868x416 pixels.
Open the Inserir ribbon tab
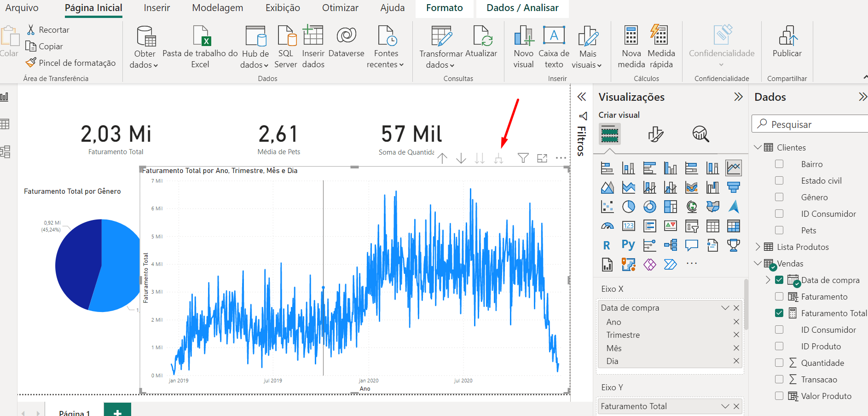click(157, 8)
